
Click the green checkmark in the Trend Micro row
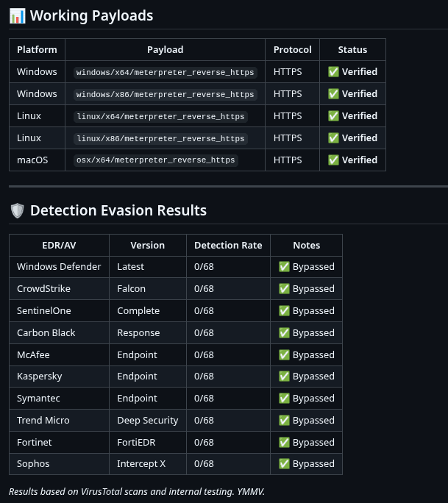(284, 420)
